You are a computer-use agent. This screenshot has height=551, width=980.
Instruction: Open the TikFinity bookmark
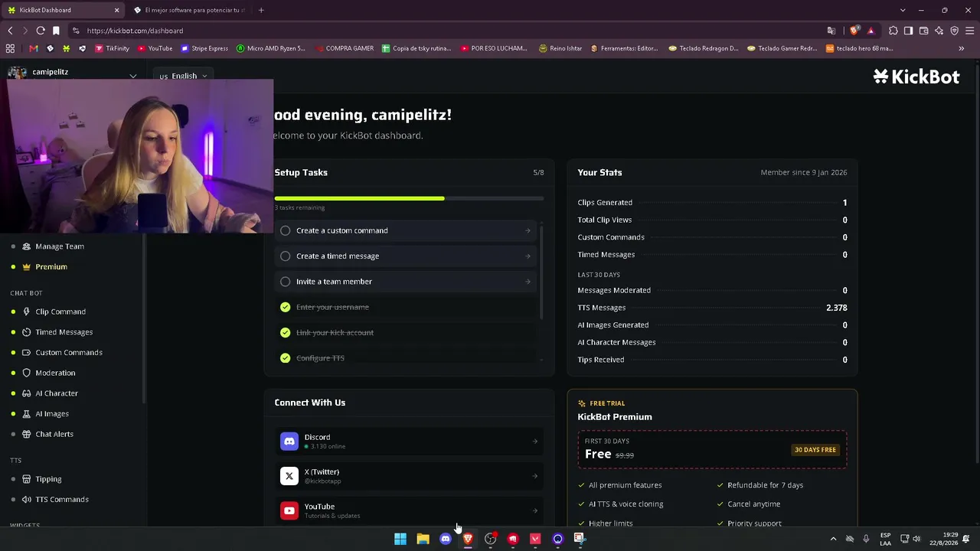click(112, 48)
